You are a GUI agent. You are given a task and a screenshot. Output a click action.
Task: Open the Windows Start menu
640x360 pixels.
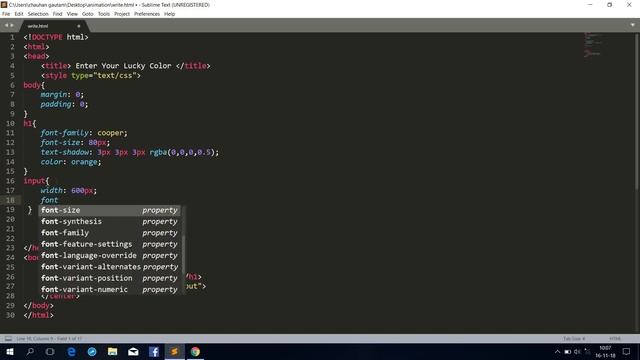(x=10, y=351)
